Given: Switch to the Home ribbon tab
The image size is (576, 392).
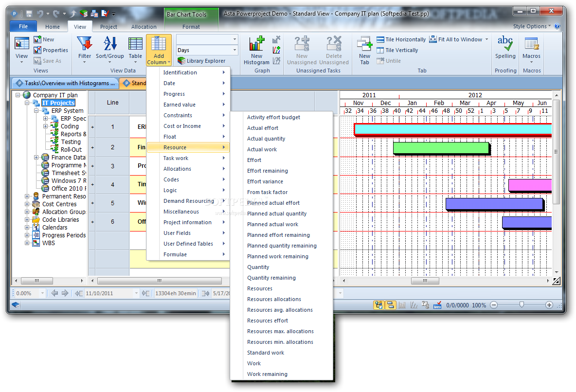Looking at the screenshot, I should point(53,27).
